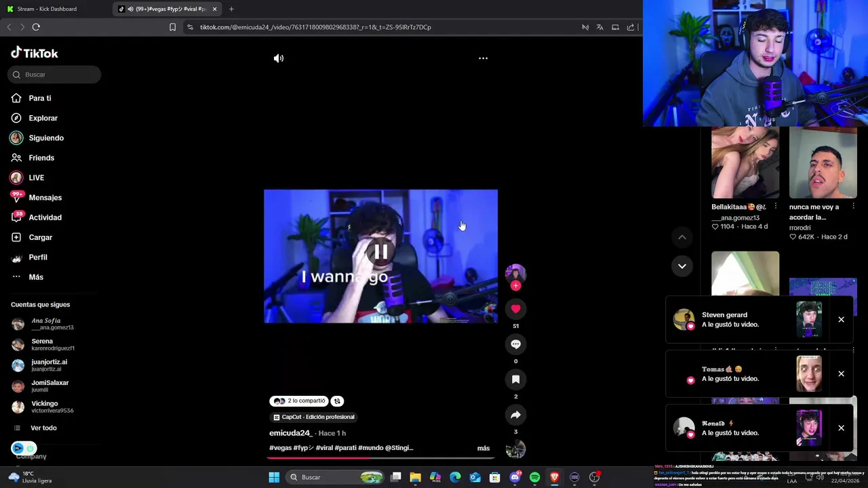Open 'nunca me voy a acordar' video thumbnail
868x488 pixels.
click(823, 163)
